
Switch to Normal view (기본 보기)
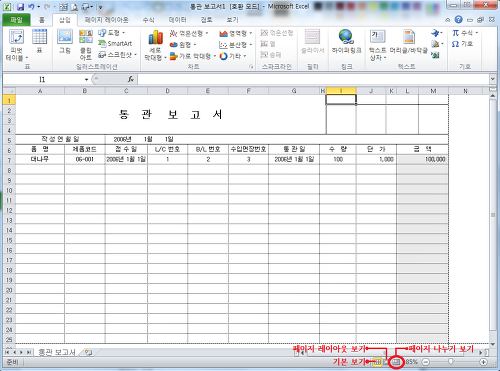pyautogui.click(x=378, y=362)
